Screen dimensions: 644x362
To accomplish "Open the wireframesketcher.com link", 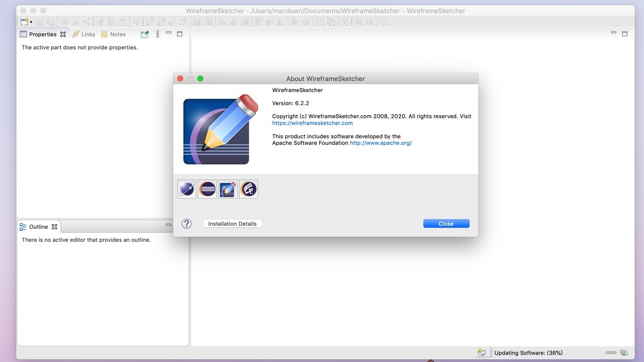I will click(312, 123).
